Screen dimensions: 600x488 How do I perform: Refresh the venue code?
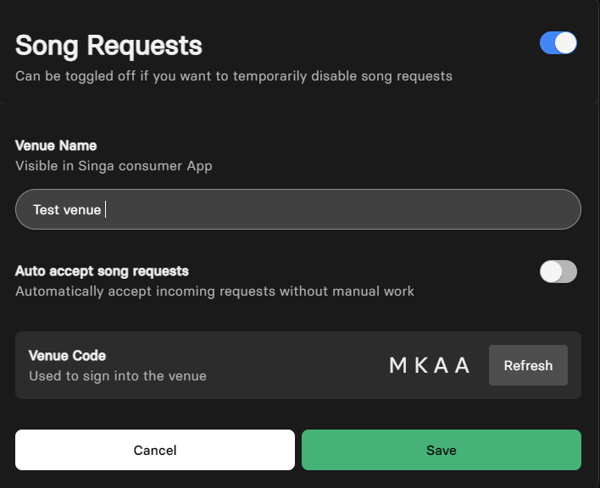528,365
